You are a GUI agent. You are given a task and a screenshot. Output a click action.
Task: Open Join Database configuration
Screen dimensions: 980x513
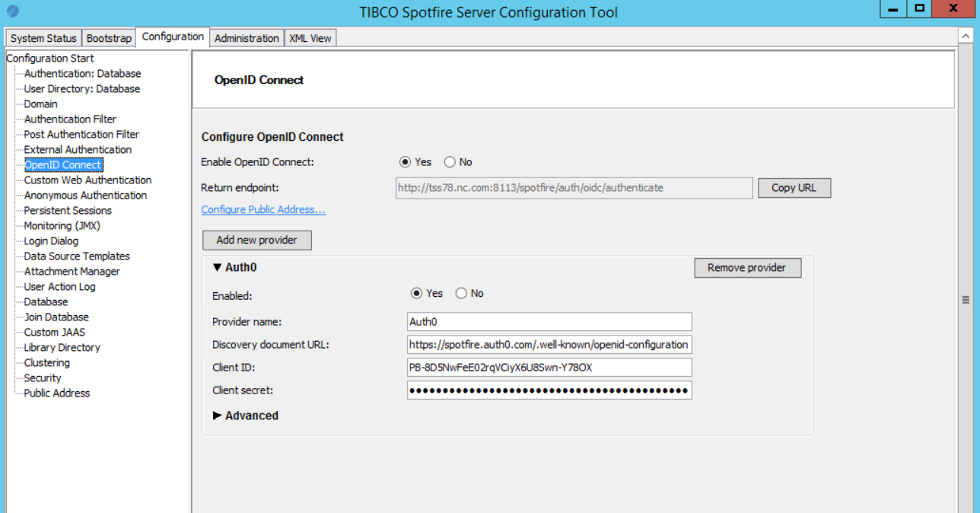point(56,317)
